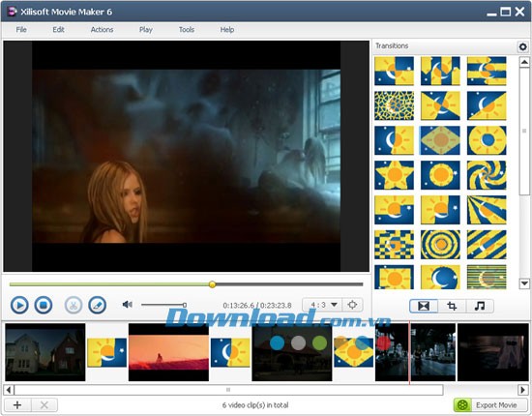Screen dimensions: 532x416
Task: Open the pencil edit effects button
Action: point(98,305)
